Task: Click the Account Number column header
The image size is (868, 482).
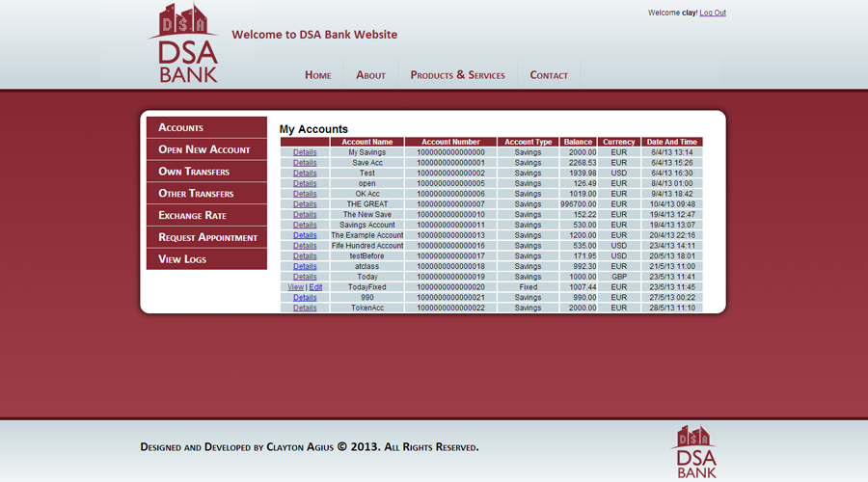Action: coord(450,142)
